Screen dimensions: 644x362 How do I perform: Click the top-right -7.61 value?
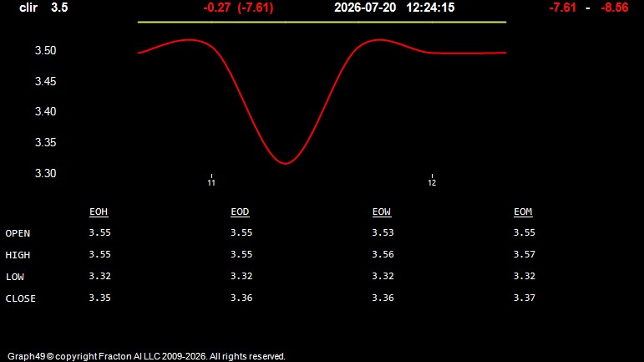click(x=563, y=8)
